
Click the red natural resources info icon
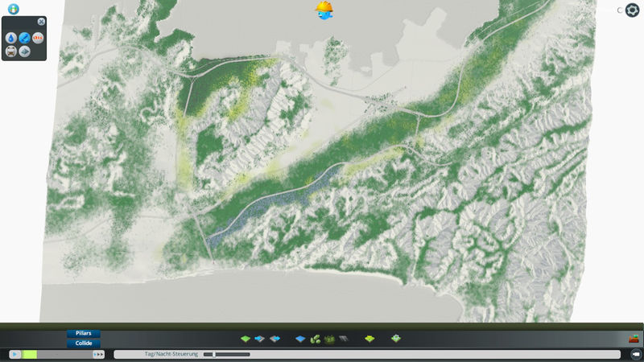pos(38,37)
